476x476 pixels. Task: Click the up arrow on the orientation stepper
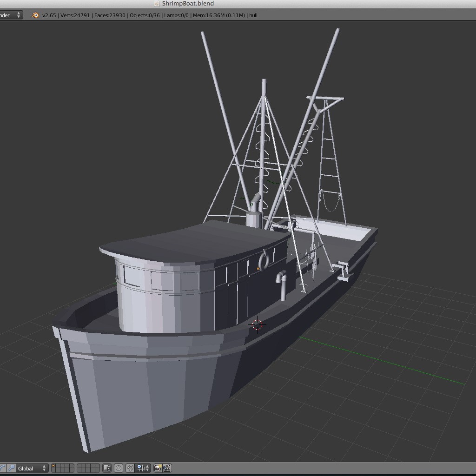tap(44, 466)
